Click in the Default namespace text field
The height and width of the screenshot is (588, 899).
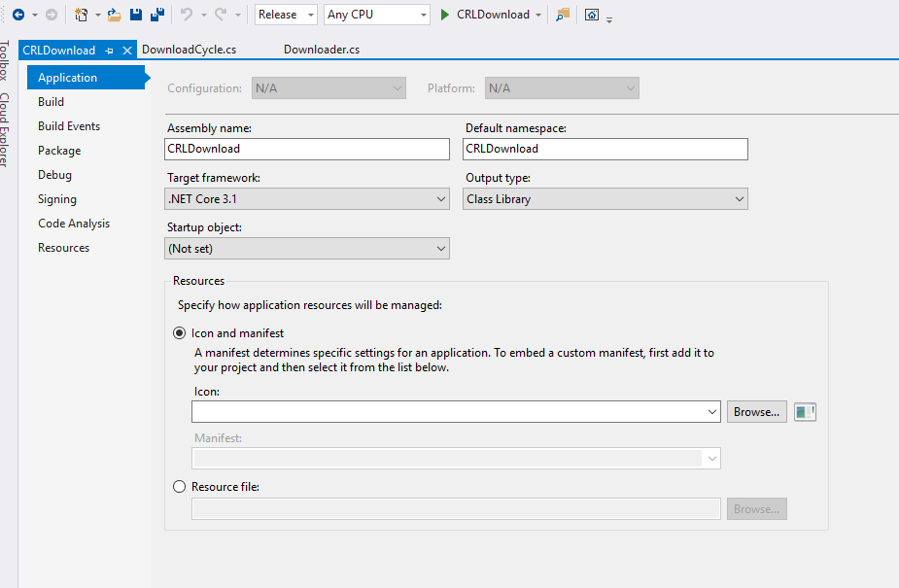605,149
